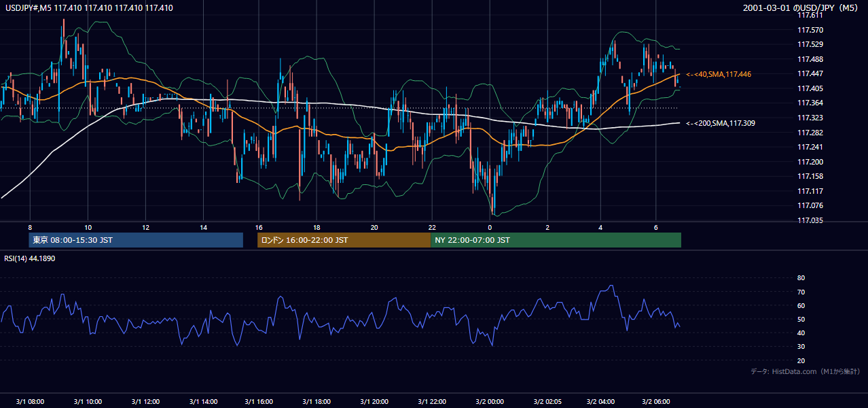The image size is (868, 408).
Task: Click the 3/1 12:00 date-time label
Action: (x=145, y=402)
